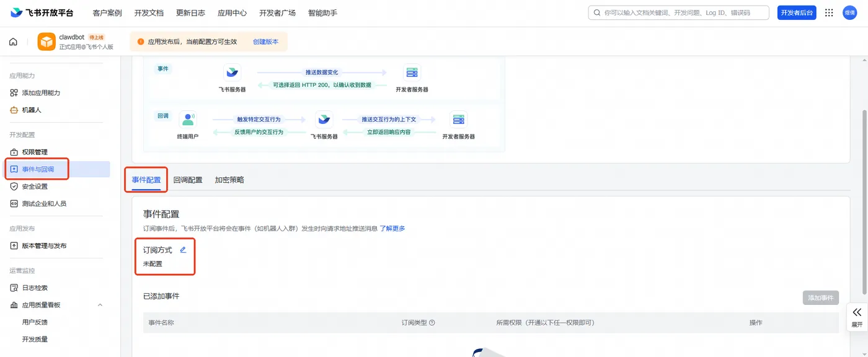The image size is (868, 357).
Task: Click the 版本管理与发布 upload icon
Action: click(x=14, y=246)
